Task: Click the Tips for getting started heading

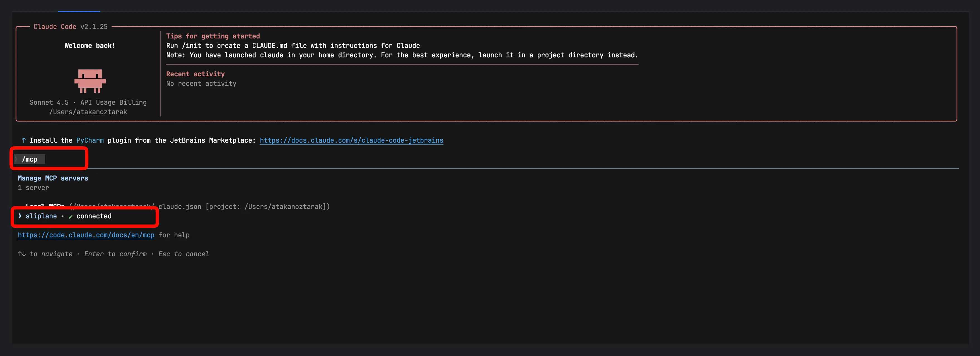Action: click(x=213, y=36)
